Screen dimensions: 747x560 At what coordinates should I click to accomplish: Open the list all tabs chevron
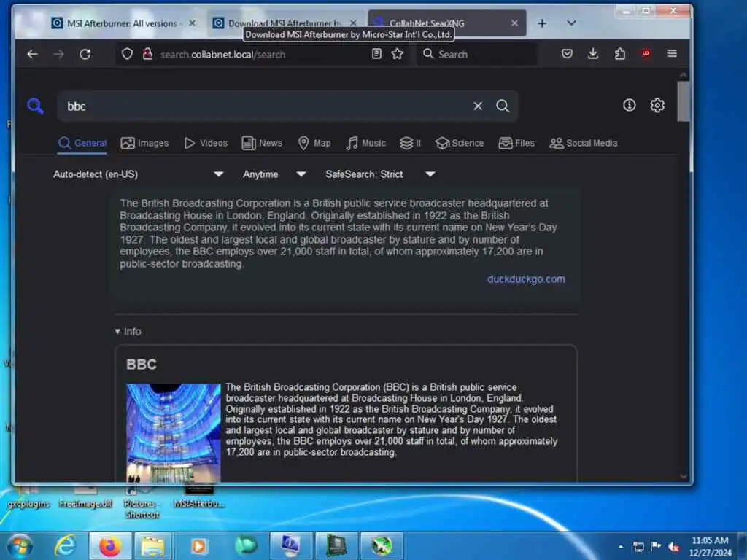pyautogui.click(x=571, y=23)
